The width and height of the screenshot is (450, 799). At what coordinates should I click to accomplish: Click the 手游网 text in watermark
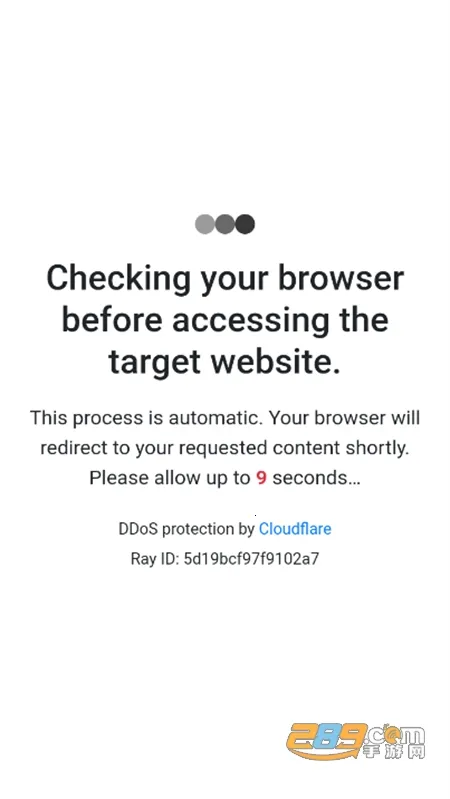pos(394,752)
